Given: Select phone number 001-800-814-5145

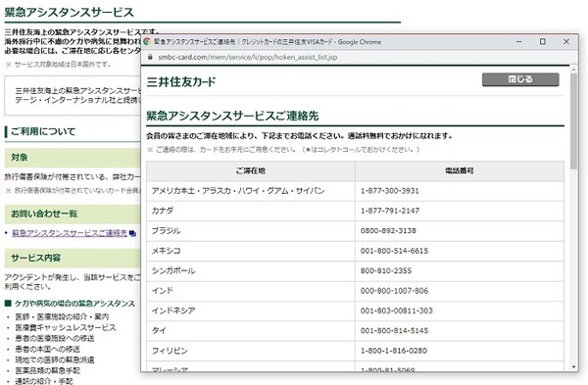Looking at the screenshot, I should (x=394, y=331).
